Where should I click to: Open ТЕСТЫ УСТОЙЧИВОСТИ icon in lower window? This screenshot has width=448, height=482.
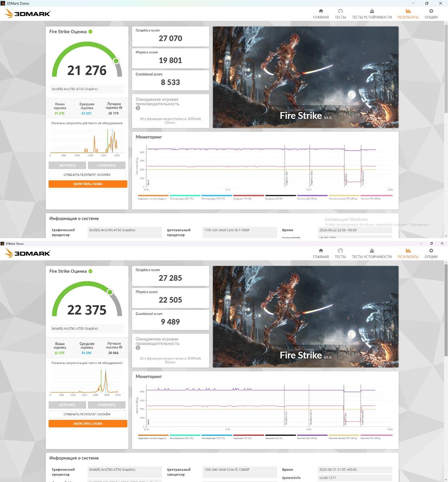(372, 251)
